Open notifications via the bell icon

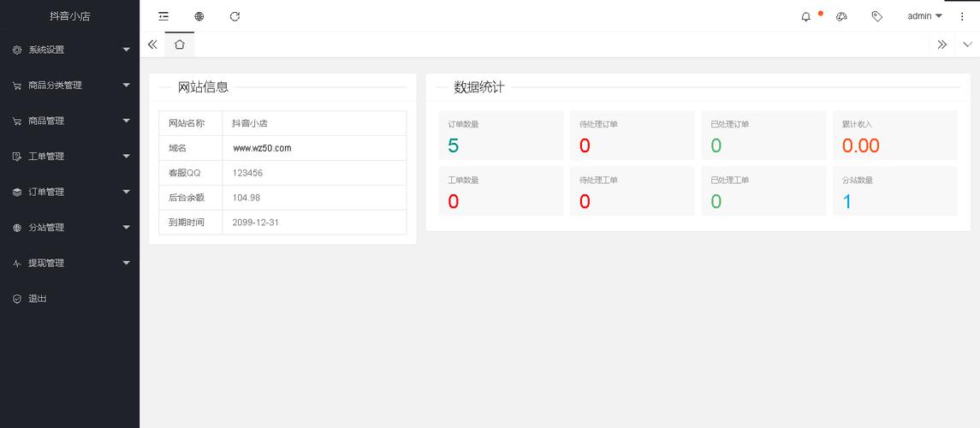click(805, 16)
